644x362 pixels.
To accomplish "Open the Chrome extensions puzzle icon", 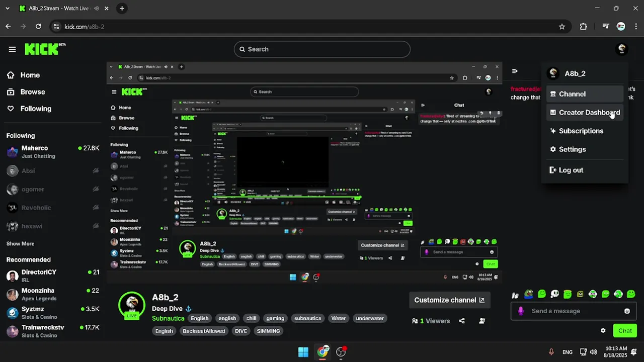I will pyautogui.click(x=583, y=27).
